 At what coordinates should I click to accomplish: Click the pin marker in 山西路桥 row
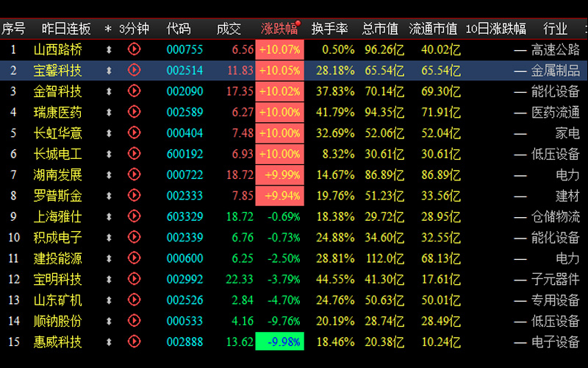pyautogui.click(x=109, y=49)
